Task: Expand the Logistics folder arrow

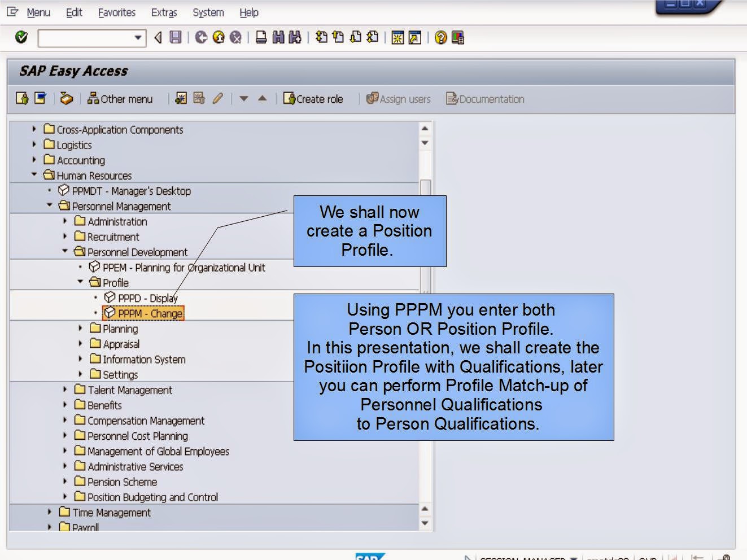Action: tap(34, 145)
